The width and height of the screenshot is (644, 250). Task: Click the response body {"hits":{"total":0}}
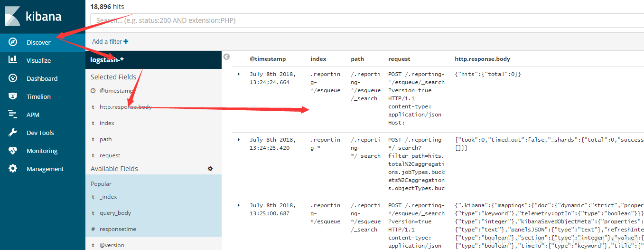(488, 74)
